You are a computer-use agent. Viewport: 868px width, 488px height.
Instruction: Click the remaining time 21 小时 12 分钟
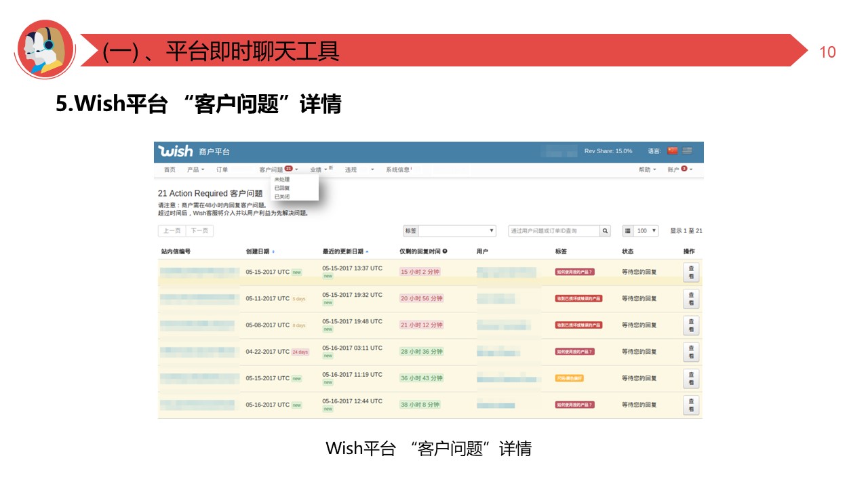click(x=421, y=325)
